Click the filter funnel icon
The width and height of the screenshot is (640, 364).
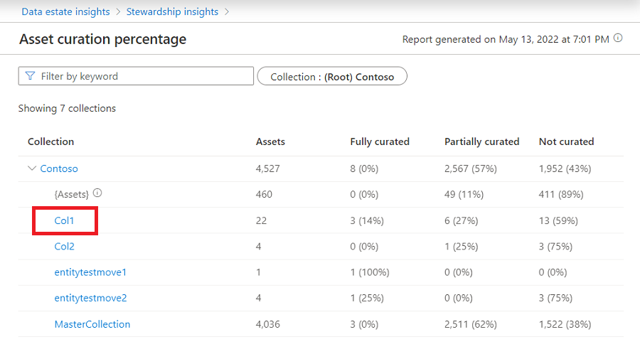point(30,76)
